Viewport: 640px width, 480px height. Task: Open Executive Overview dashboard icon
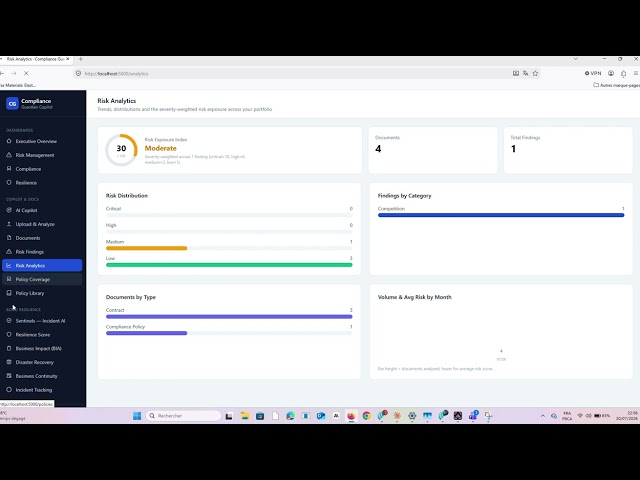pyautogui.click(x=9, y=141)
